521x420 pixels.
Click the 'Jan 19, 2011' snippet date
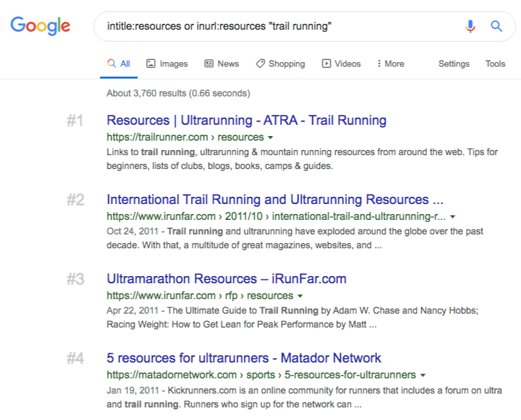click(133, 390)
